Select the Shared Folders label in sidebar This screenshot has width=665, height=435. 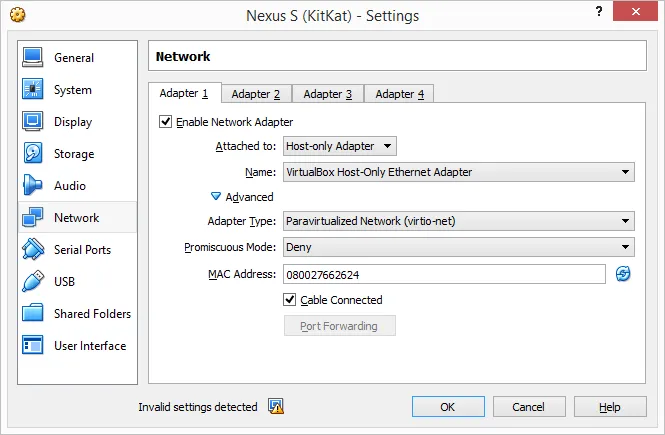92,314
